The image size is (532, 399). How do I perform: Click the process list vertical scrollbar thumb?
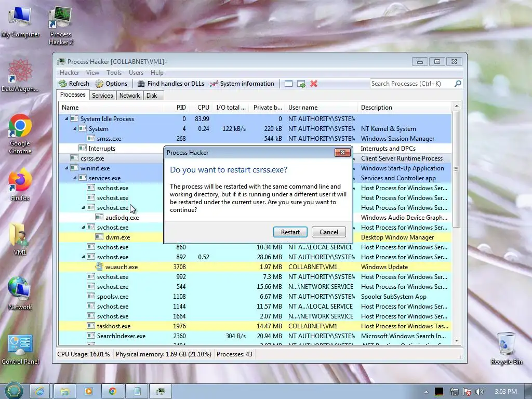click(x=456, y=169)
